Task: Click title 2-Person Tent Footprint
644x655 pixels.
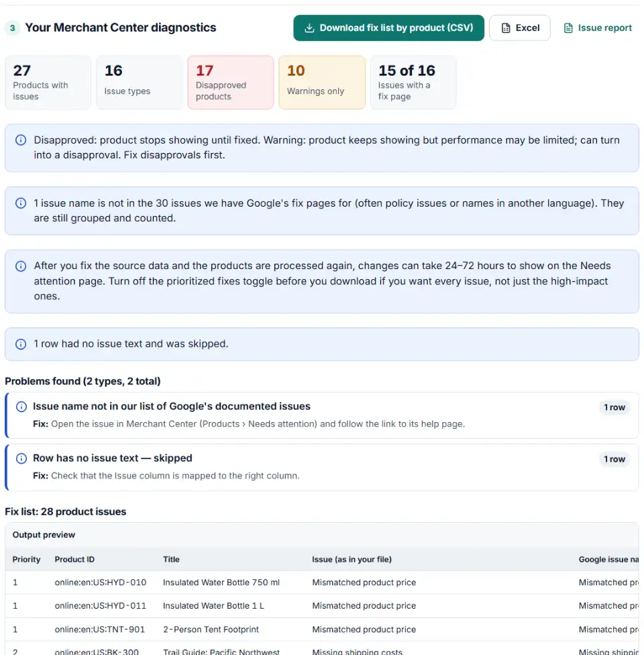Action: tap(211, 630)
